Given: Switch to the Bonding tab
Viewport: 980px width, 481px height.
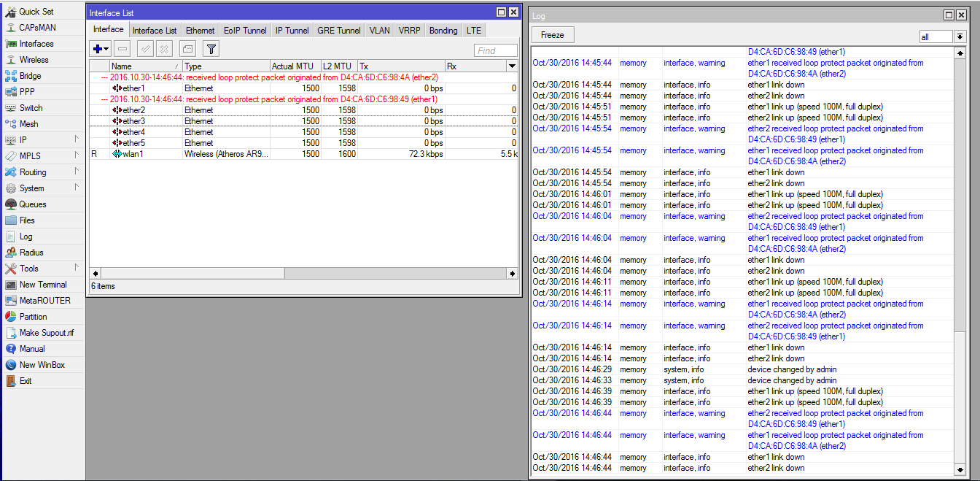Looking at the screenshot, I should click(x=443, y=30).
